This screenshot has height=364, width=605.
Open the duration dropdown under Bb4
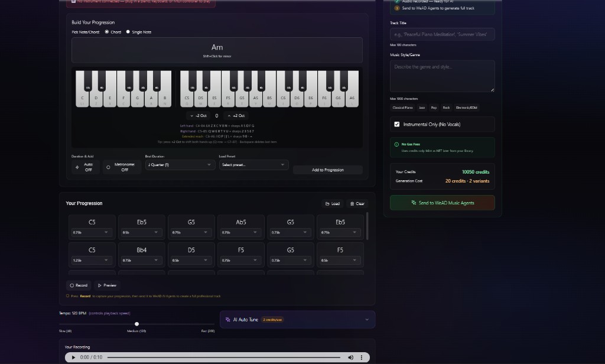[x=141, y=260]
